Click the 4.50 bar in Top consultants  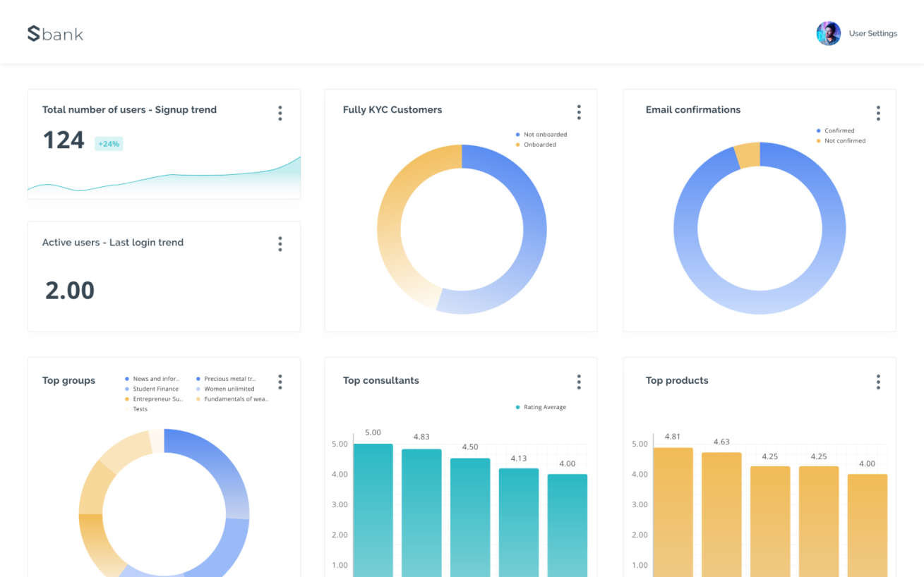(x=470, y=518)
